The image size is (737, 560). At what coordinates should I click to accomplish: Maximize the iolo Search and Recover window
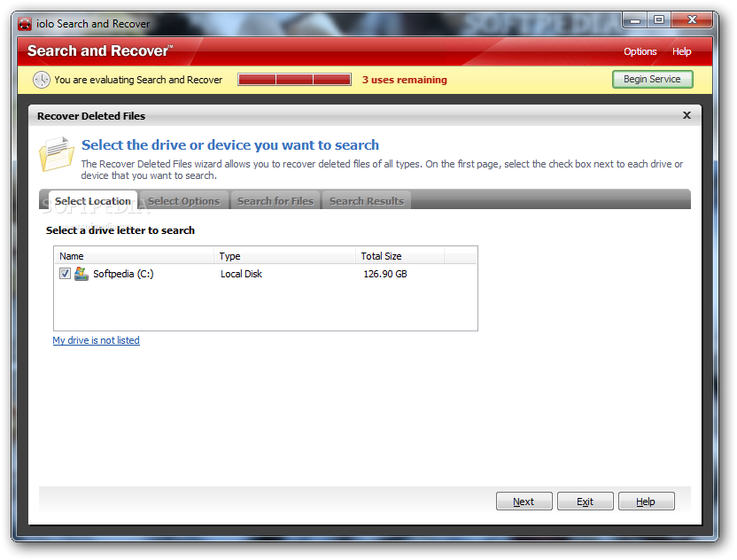click(659, 19)
